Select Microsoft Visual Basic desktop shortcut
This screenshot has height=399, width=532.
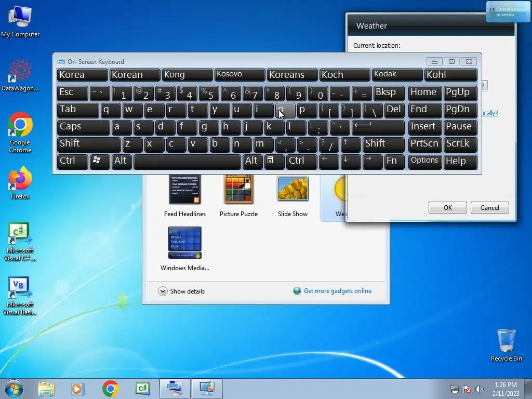click(20, 296)
